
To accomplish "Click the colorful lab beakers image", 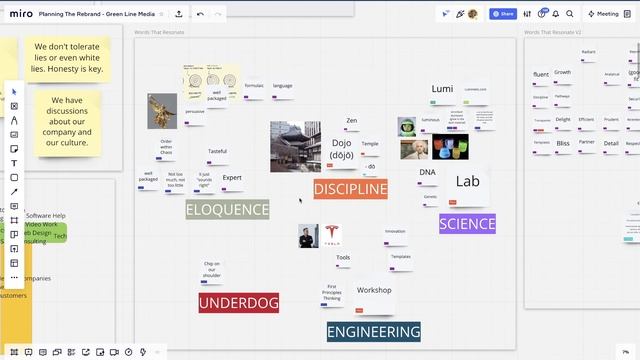I will point(451,147).
